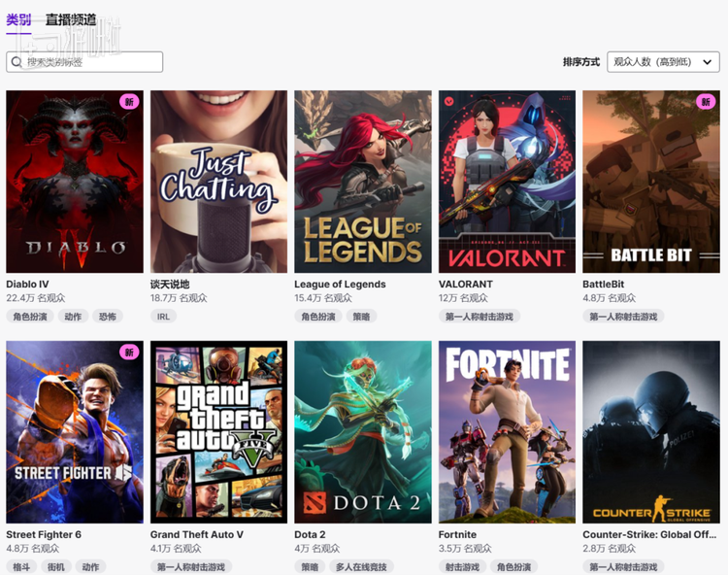728x575 pixels.
Task: Switch to the 类别 tab
Action: coord(18,20)
